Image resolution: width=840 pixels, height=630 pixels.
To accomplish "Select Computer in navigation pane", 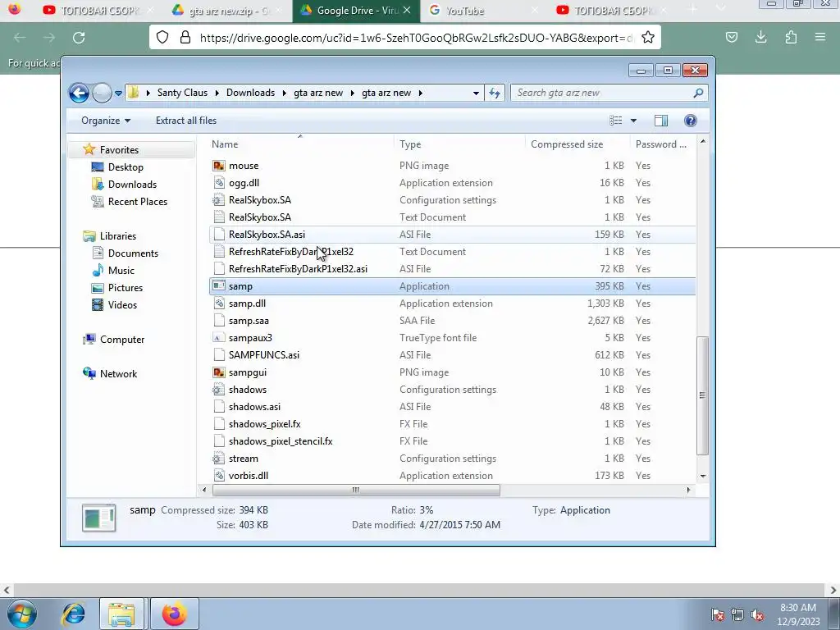I will pyautogui.click(x=122, y=340).
